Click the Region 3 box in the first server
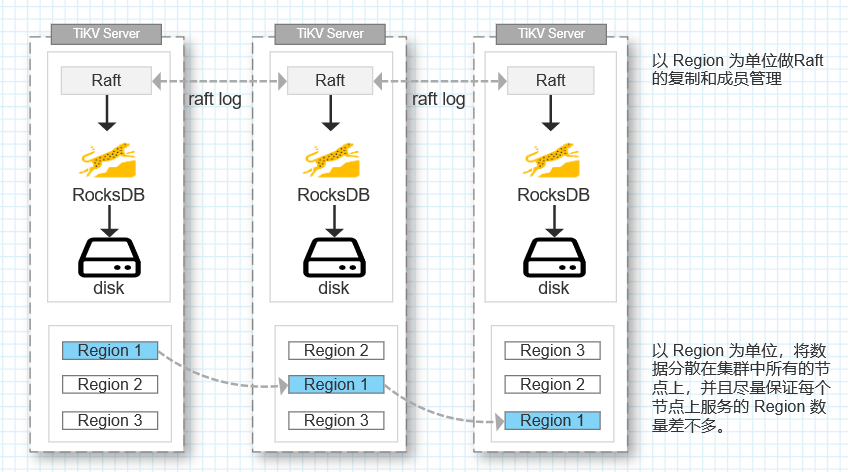The image size is (848, 472). [x=110, y=421]
